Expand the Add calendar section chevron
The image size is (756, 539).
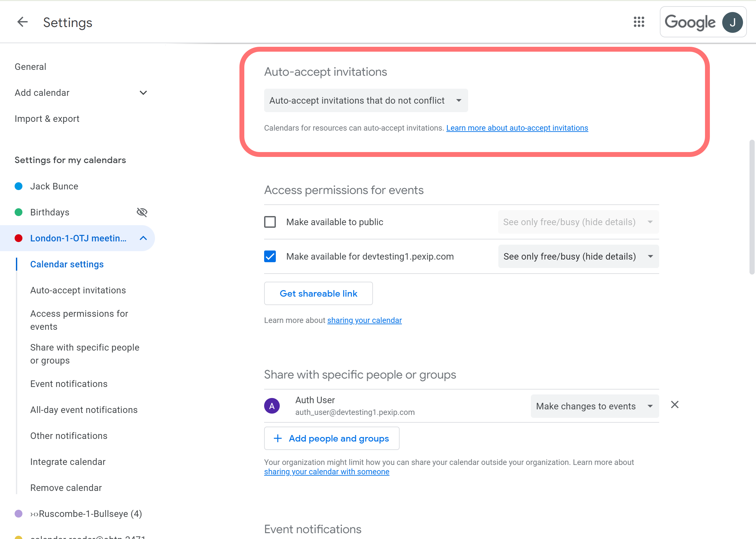pos(143,93)
